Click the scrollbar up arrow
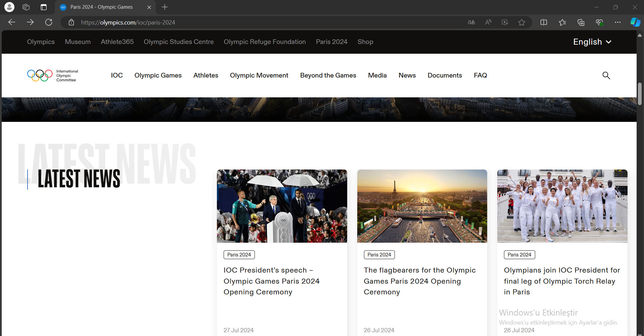 click(640, 35)
